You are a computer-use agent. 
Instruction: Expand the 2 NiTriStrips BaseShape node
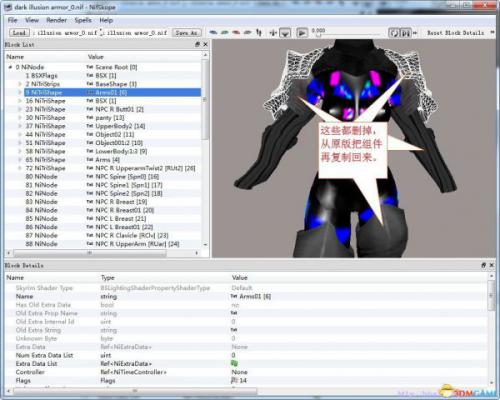pyautogui.click(x=20, y=84)
